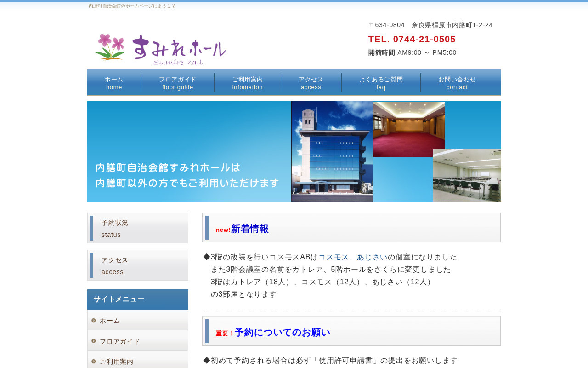Screen dimensions: 588x368
Task: Follow the コスモス room link
Action: pos(334,257)
